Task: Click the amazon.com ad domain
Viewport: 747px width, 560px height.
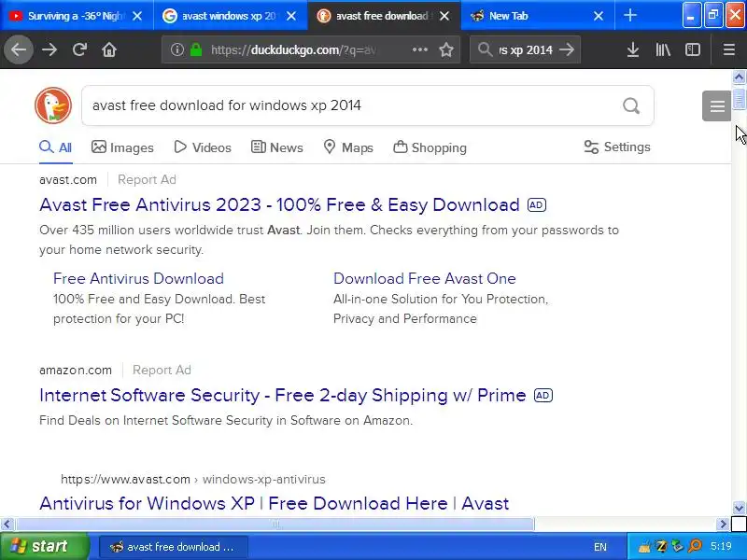Action: point(76,370)
